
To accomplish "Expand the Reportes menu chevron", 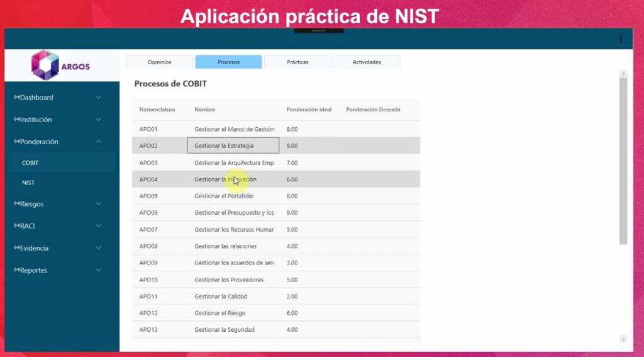I will pos(98,270).
